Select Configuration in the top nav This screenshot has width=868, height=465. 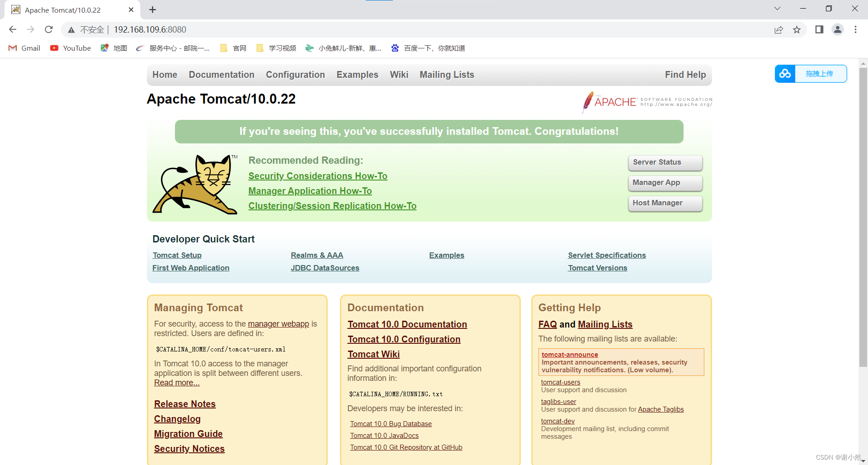point(295,75)
